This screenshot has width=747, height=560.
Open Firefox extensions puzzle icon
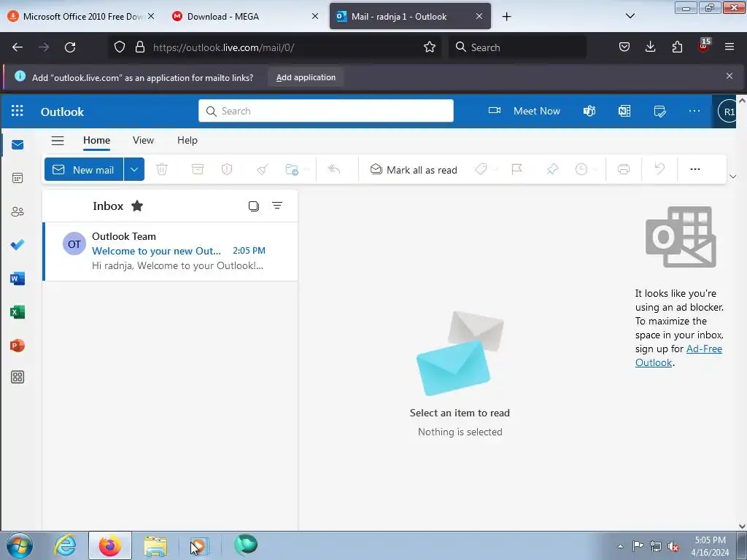click(x=677, y=47)
